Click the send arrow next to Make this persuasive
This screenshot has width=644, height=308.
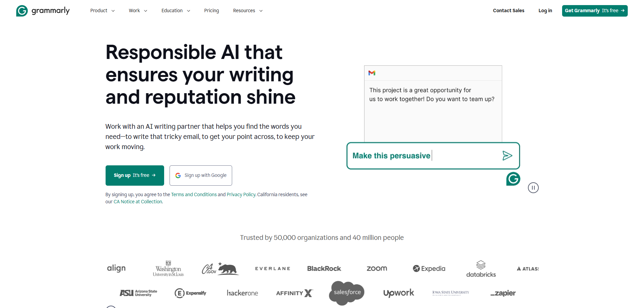coord(507,156)
